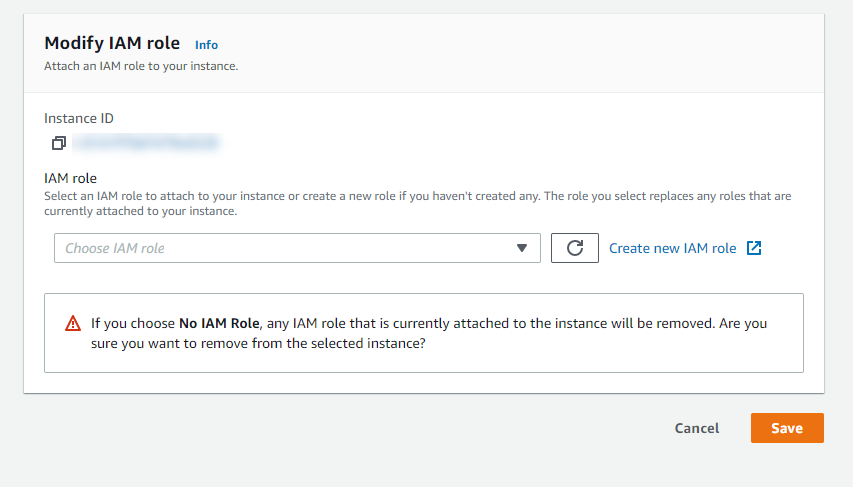This screenshot has width=853, height=487.
Task: Click the Instance ID label
Action: click(79, 118)
